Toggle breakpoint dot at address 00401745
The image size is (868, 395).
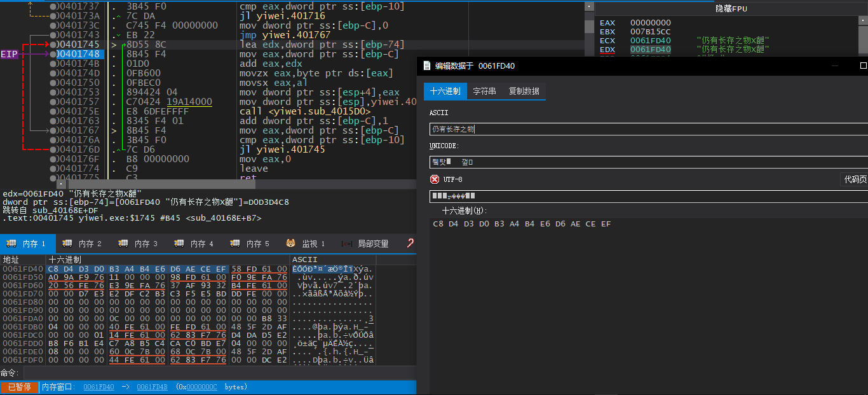coord(52,45)
